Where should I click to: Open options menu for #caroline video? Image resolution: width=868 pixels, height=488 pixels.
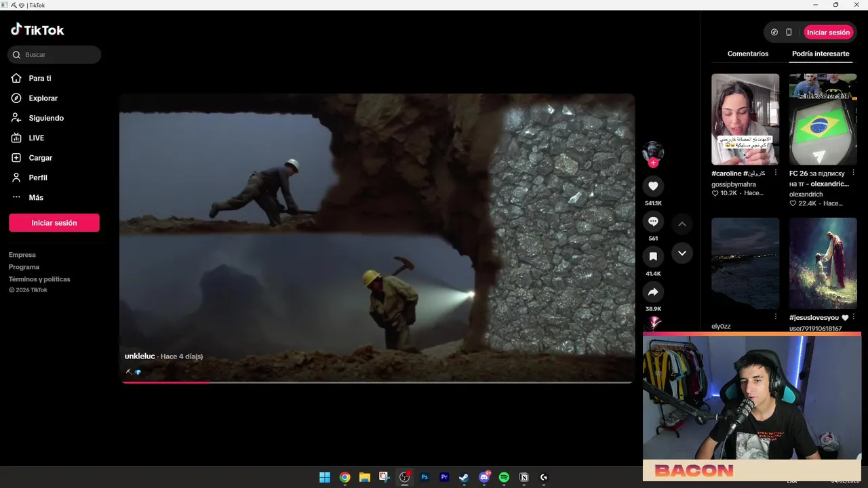pyautogui.click(x=776, y=173)
